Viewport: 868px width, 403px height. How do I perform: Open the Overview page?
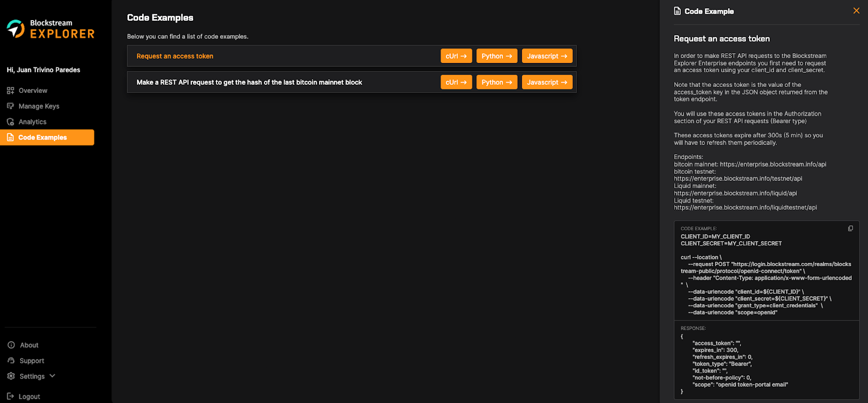point(33,91)
